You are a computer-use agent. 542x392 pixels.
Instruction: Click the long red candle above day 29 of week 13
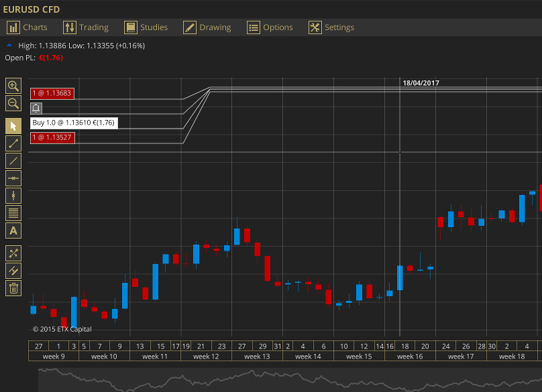tap(267, 268)
